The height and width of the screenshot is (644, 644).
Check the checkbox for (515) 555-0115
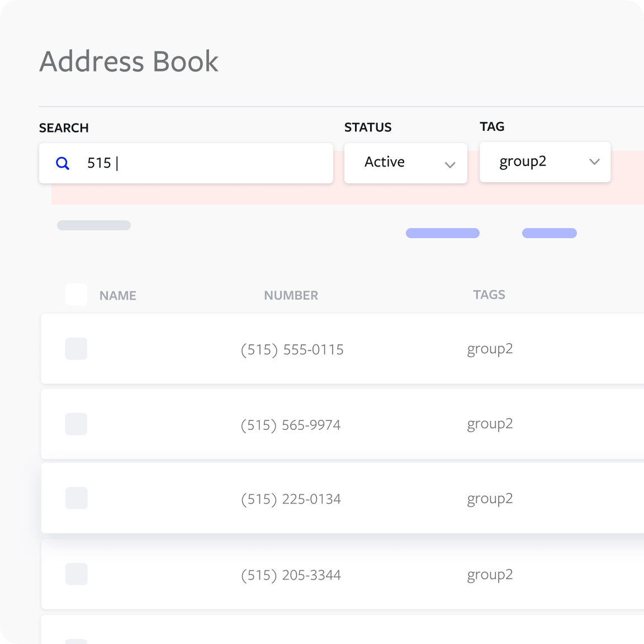76,349
